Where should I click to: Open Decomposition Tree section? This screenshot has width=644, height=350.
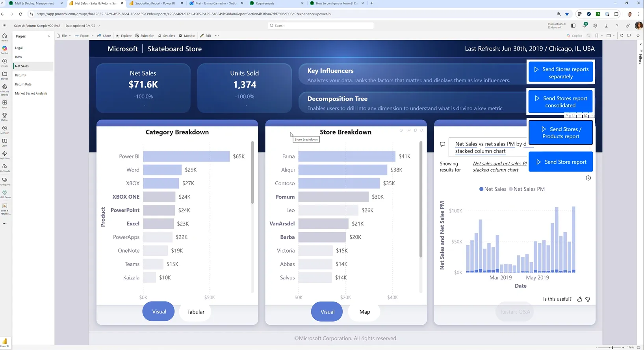point(412,103)
